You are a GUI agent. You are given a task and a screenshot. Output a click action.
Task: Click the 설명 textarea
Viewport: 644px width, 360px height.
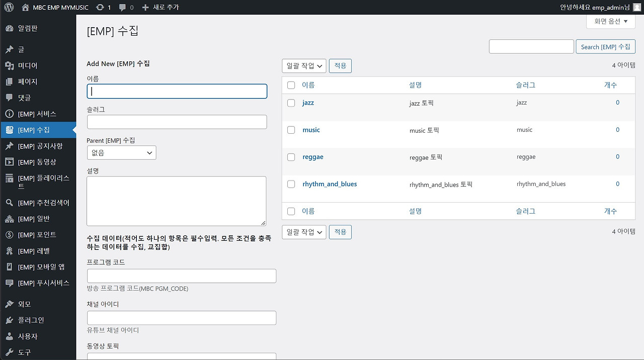(177, 201)
